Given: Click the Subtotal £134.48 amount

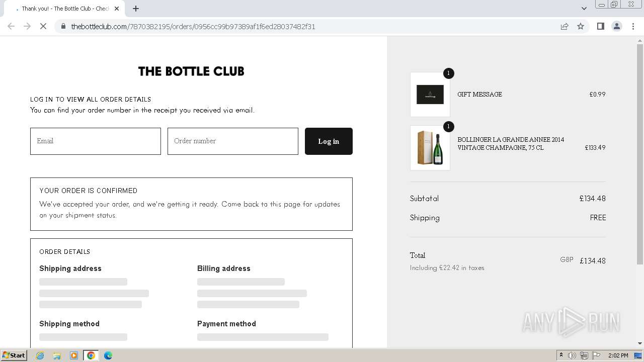Looking at the screenshot, I should click(593, 199).
